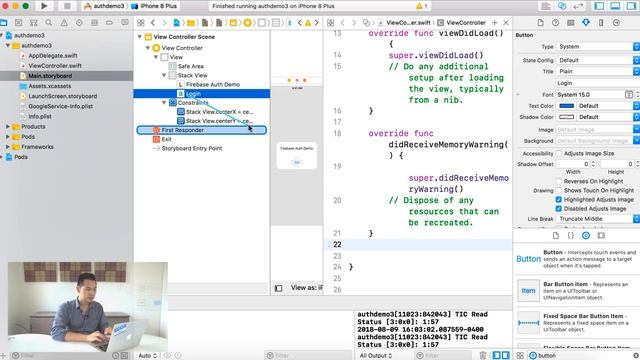Open the All Output console filter

click(376, 356)
